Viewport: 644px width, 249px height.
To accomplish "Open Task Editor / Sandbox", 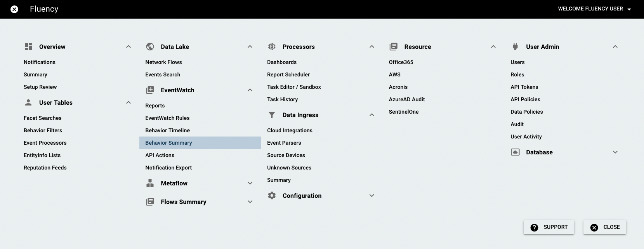I will tap(294, 87).
